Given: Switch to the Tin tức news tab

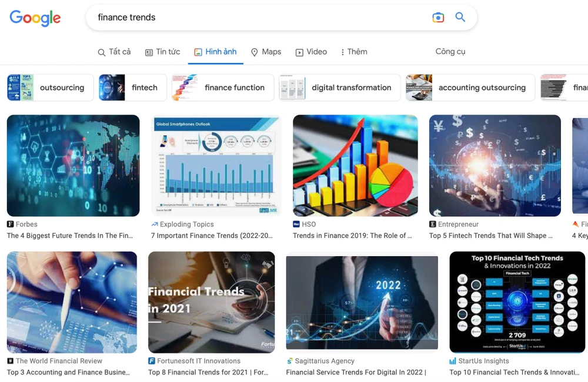Looking at the screenshot, I should tap(162, 52).
